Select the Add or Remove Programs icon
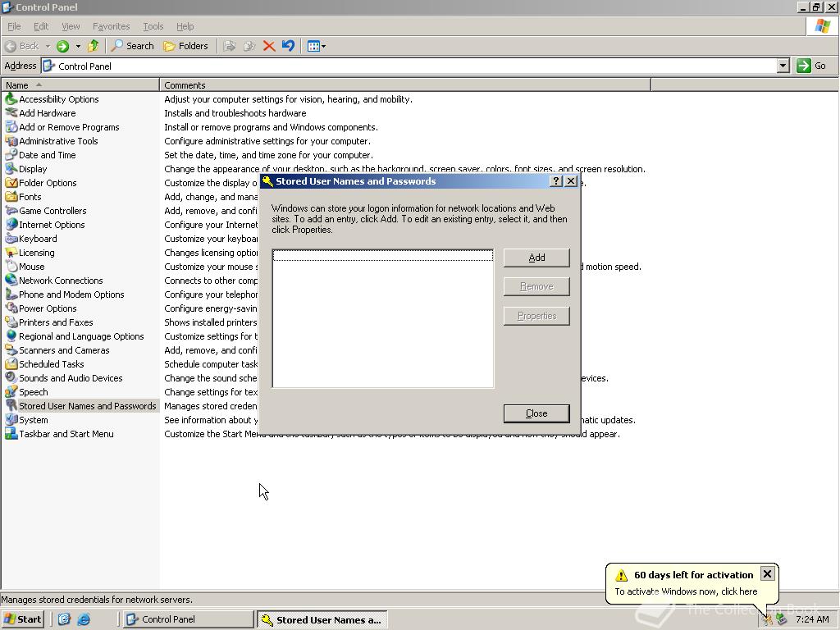 [11, 127]
